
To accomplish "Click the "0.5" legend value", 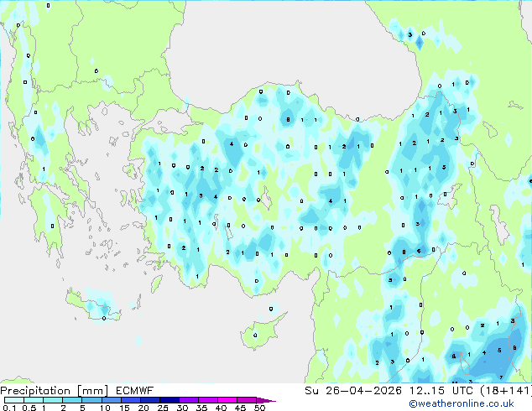I will (x=29, y=408).
